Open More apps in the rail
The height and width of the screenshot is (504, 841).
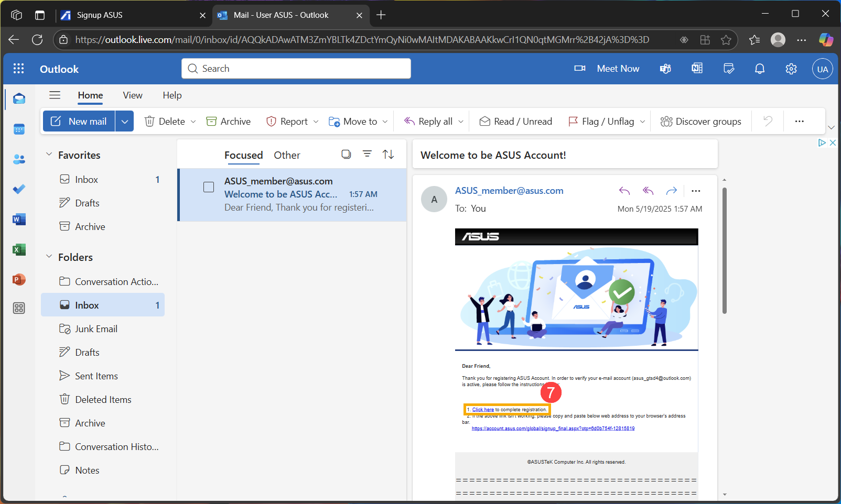(19, 308)
